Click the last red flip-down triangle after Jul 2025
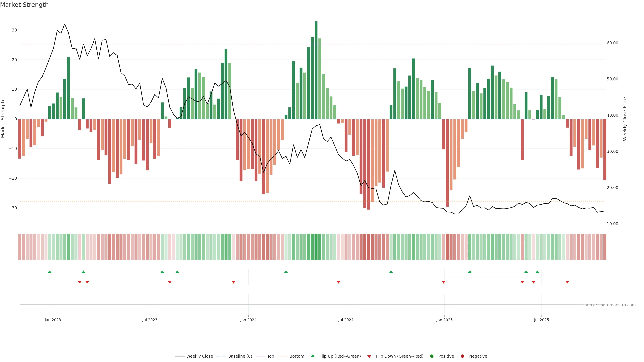The height and width of the screenshot is (362, 644). (x=567, y=282)
